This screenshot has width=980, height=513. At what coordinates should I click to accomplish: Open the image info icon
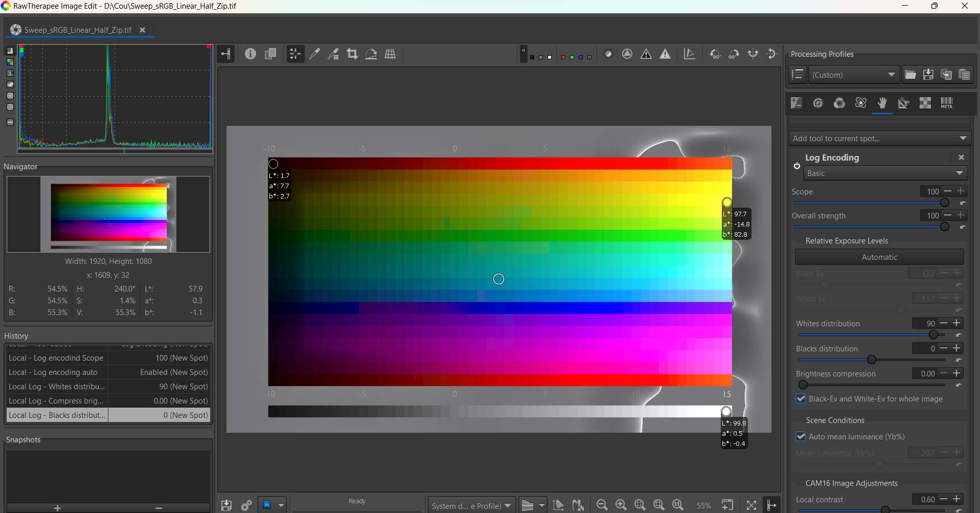pyautogui.click(x=250, y=54)
